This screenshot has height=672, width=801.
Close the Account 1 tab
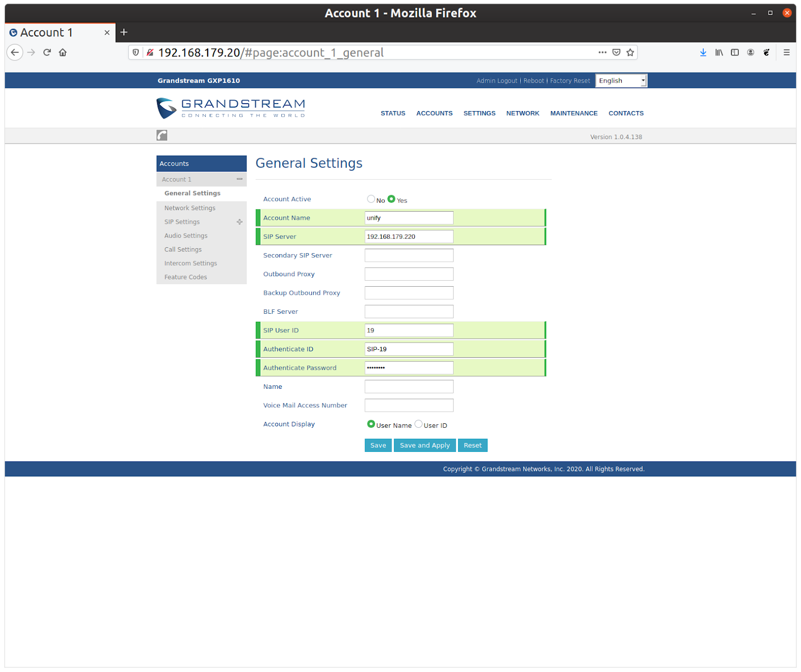(x=107, y=33)
